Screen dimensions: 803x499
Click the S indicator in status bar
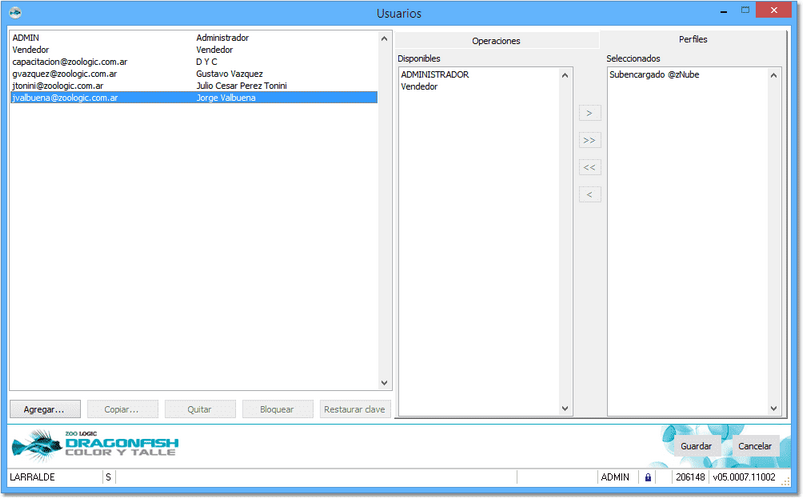108,477
